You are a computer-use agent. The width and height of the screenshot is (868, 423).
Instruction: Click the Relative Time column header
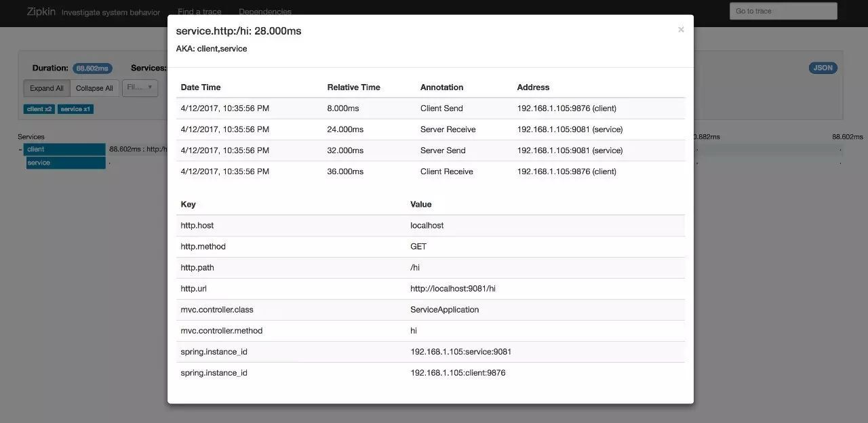(353, 87)
